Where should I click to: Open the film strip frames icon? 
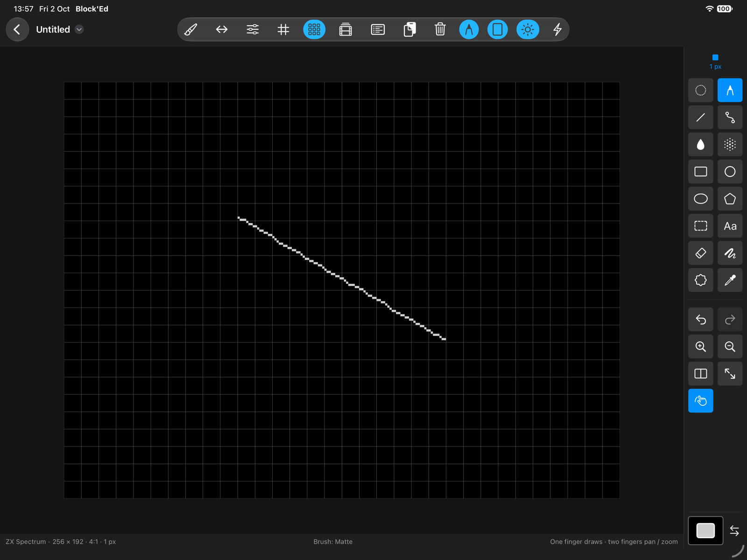coord(345,29)
